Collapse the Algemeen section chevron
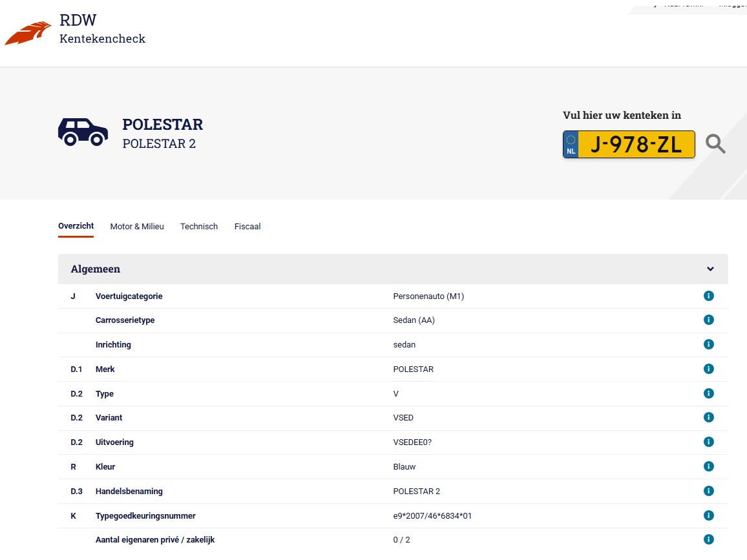Viewport: 747px width, 560px height. 710,269
